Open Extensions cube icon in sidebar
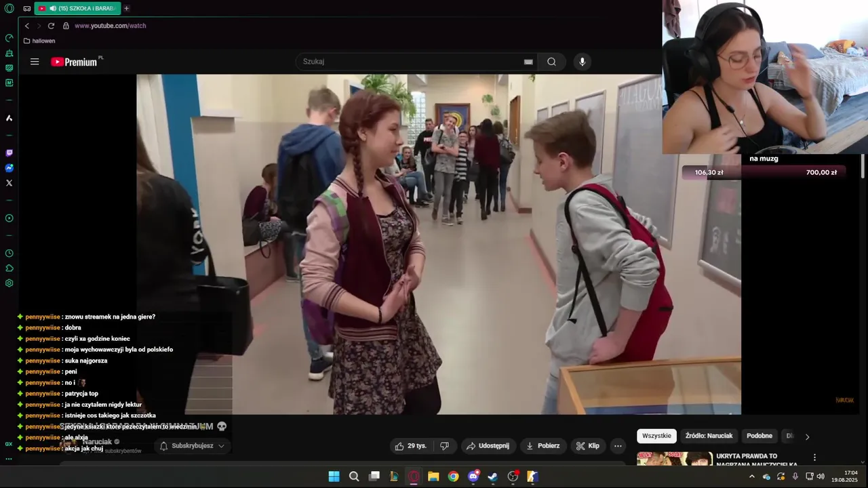The height and width of the screenshot is (488, 868). [9, 268]
